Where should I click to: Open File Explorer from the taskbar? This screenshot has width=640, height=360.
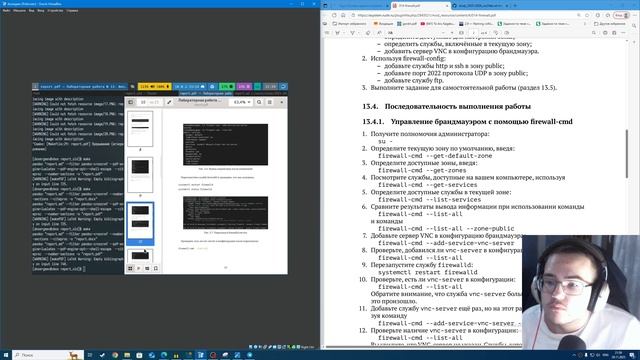pyautogui.click(x=127, y=355)
